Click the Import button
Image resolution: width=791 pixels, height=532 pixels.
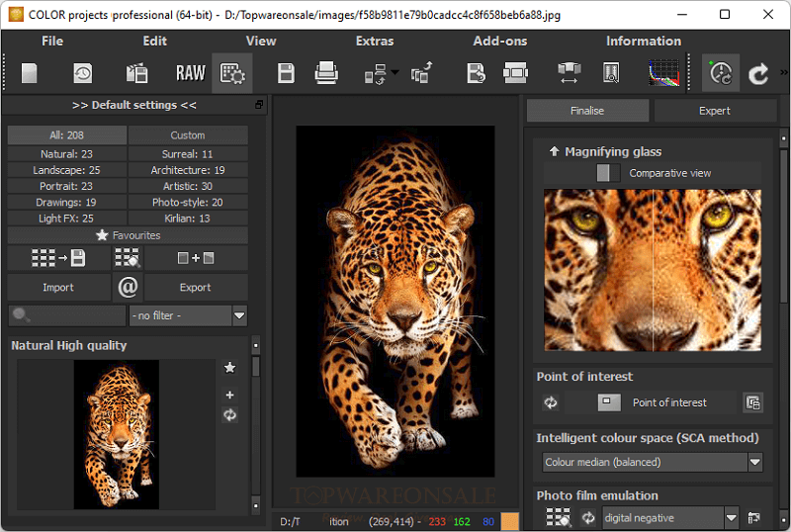coord(58,287)
